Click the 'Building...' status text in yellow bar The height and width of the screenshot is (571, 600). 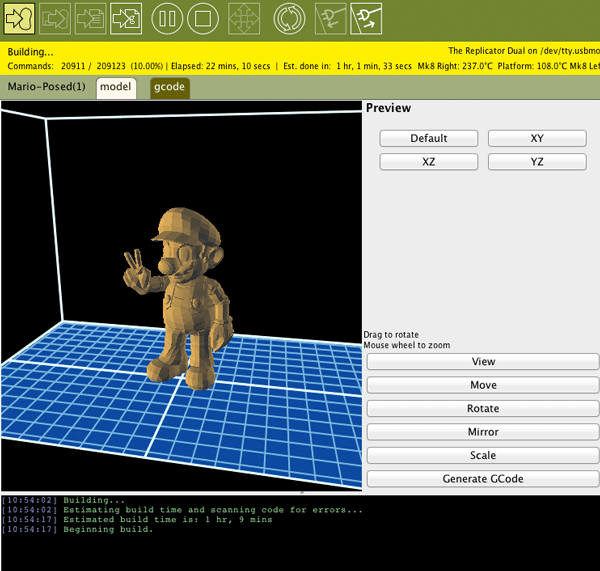click(x=31, y=52)
